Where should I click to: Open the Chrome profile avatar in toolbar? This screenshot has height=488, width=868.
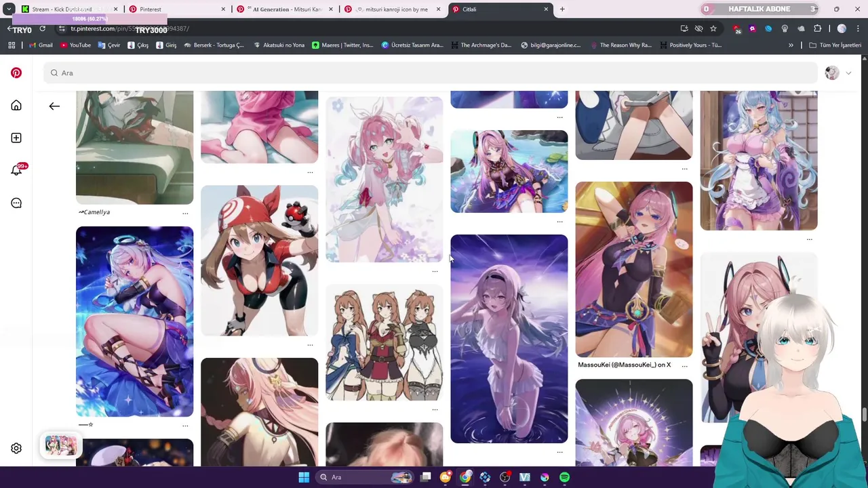[x=842, y=28]
